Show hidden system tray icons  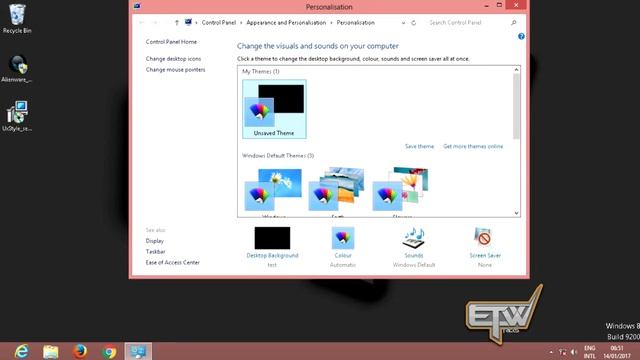pos(551,352)
